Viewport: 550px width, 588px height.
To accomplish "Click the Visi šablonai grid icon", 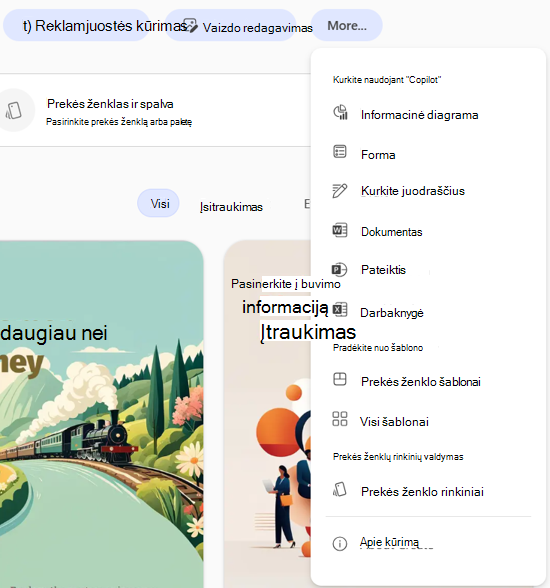I will 340,419.
